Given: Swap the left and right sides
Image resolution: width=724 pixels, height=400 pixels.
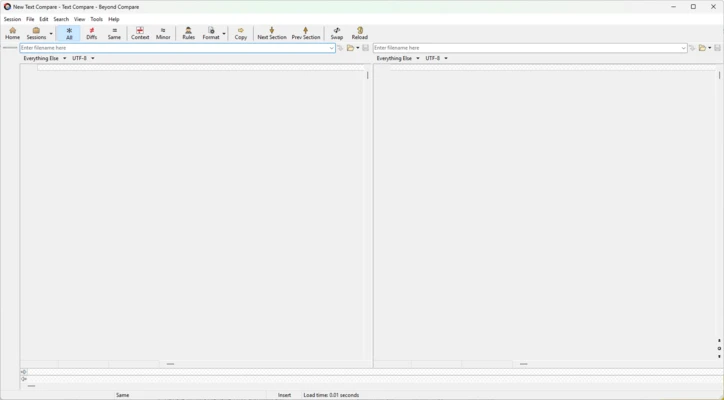Looking at the screenshot, I should [337, 33].
